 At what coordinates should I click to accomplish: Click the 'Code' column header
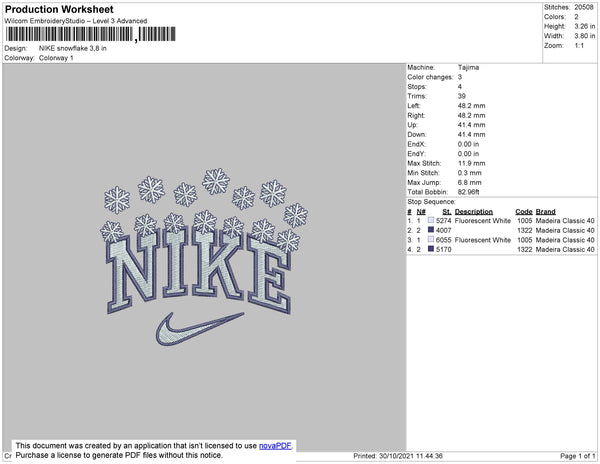click(524, 212)
